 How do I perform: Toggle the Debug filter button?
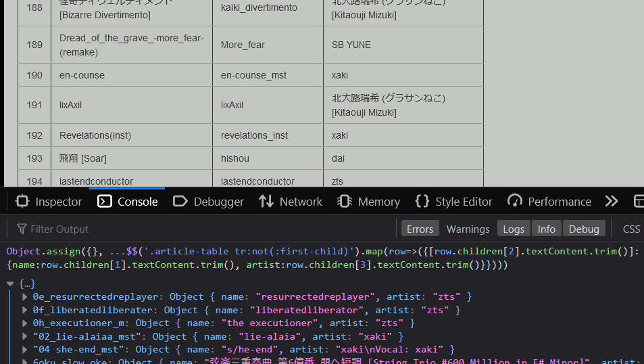point(582,229)
